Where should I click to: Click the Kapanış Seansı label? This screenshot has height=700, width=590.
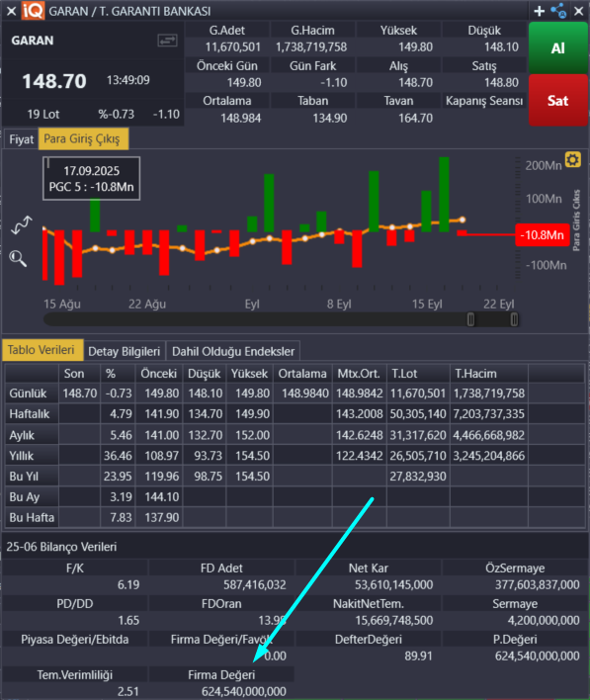(484, 101)
